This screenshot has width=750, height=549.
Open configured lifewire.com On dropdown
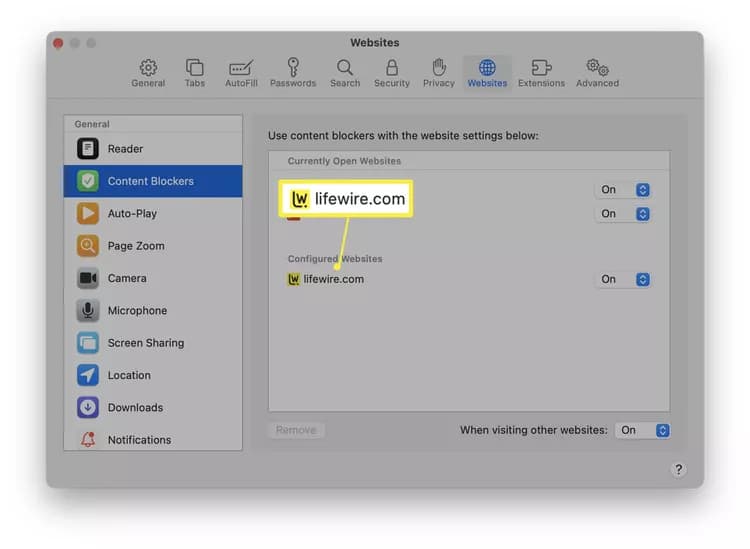point(623,279)
